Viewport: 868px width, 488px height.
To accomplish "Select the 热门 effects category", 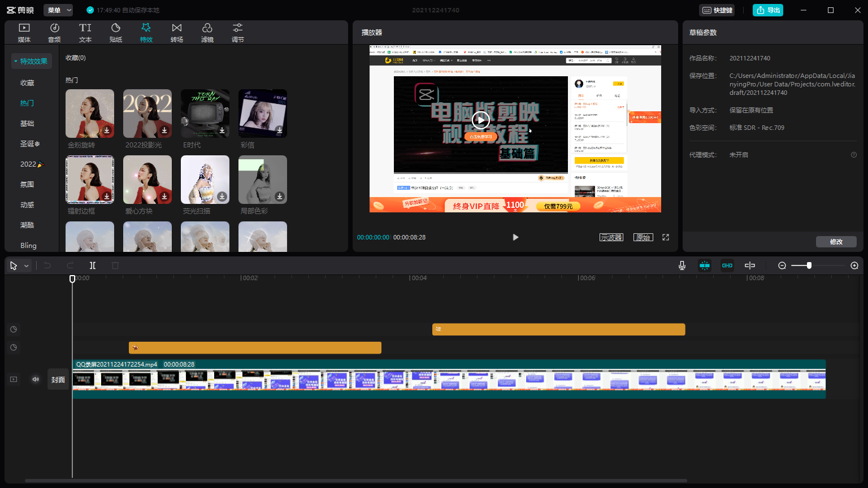I will [27, 103].
